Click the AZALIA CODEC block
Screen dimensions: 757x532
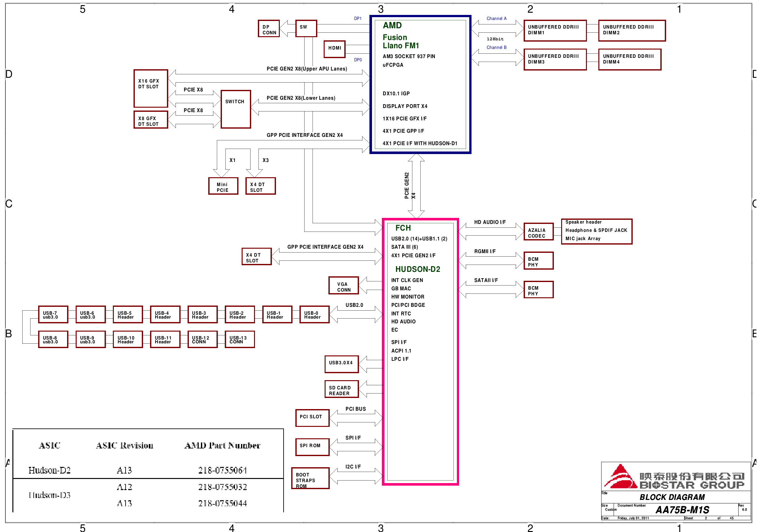(x=538, y=232)
